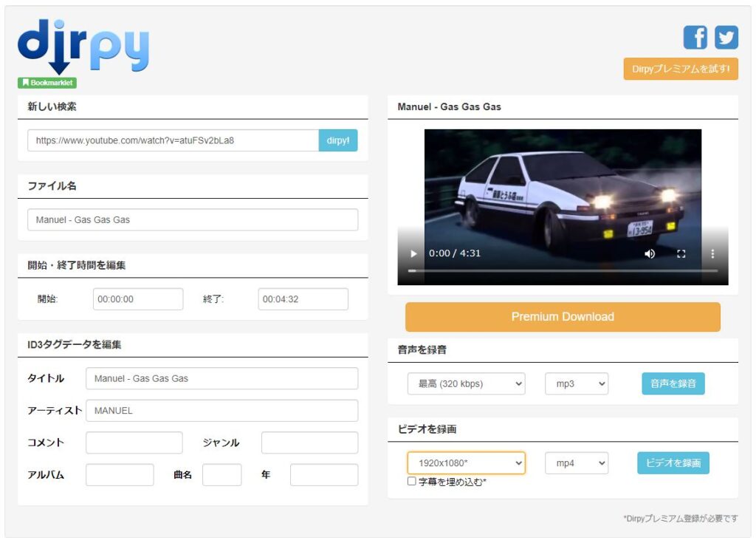Click the アルバム album tag field

pos(120,475)
